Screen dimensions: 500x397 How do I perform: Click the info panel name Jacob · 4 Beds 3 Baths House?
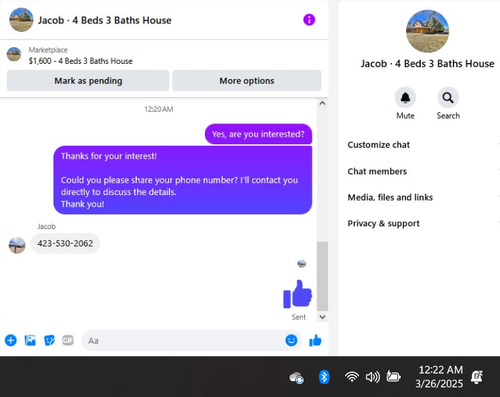(x=427, y=63)
